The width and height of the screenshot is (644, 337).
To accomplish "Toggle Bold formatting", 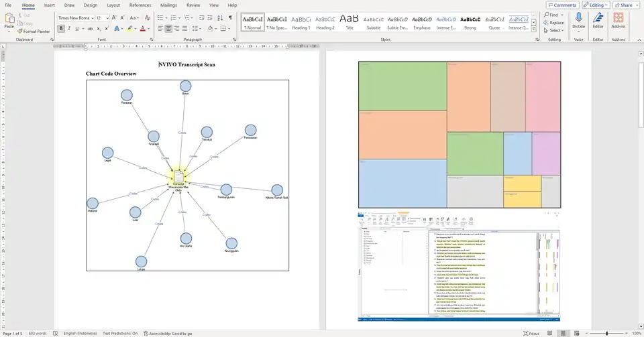I will (61, 29).
